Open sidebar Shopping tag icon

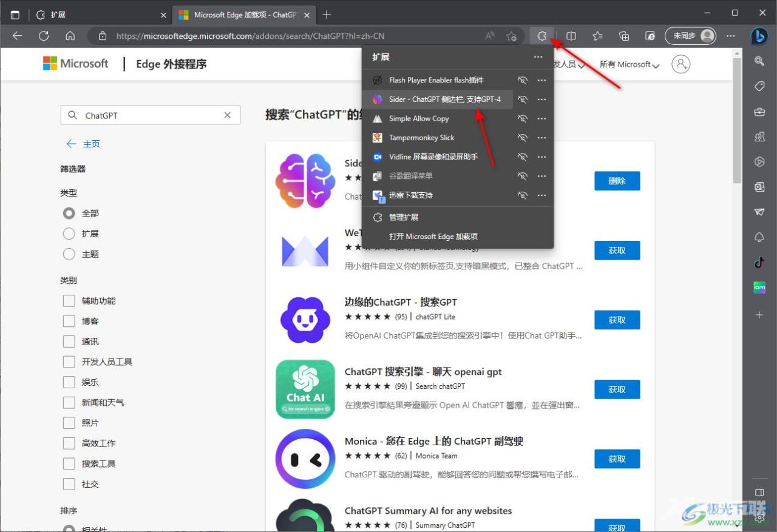click(x=759, y=87)
